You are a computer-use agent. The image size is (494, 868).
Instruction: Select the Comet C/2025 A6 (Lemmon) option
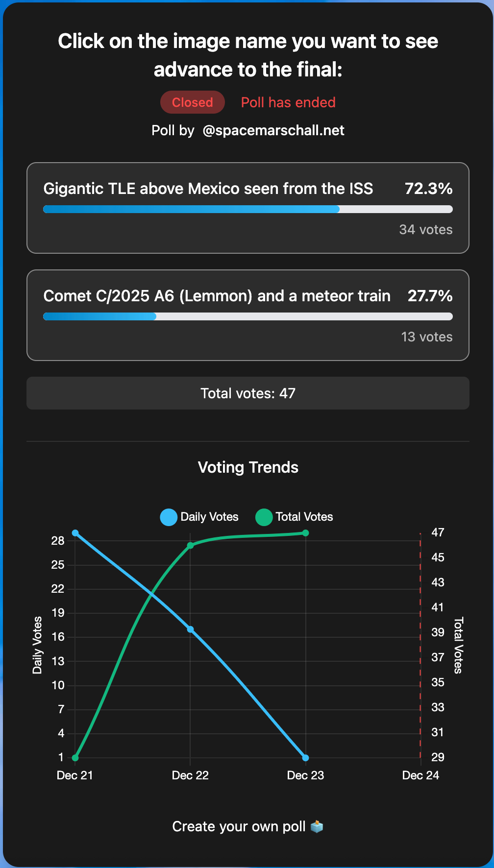(x=217, y=296)
